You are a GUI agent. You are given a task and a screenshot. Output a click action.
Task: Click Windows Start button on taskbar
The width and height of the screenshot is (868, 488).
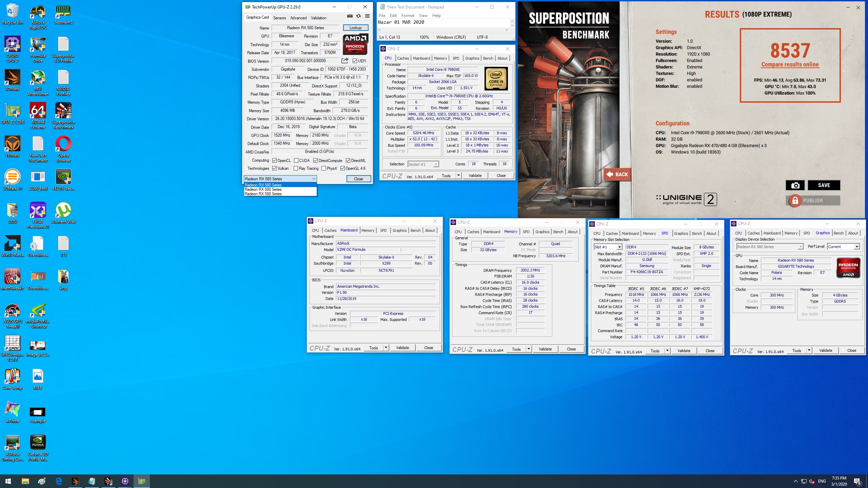[8, 481]
